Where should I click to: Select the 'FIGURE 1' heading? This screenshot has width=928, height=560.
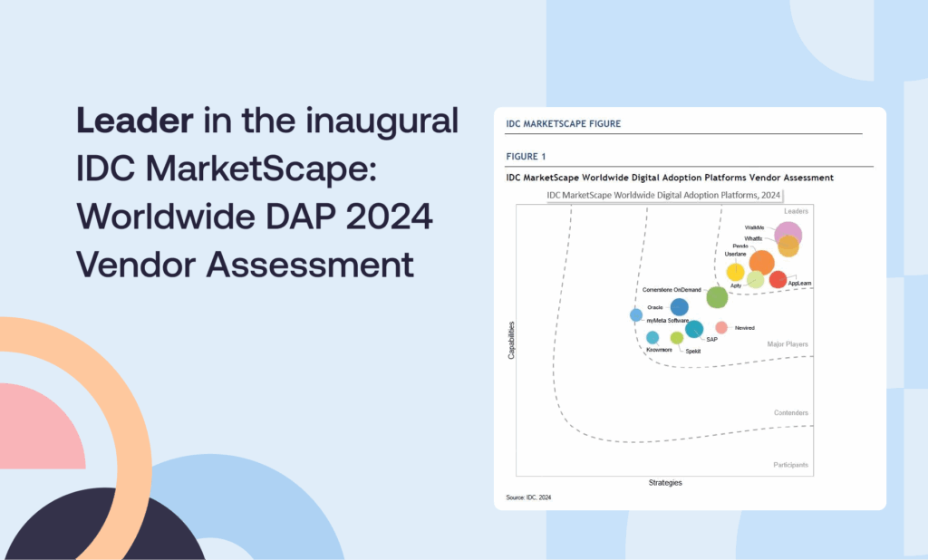[526, 156]
